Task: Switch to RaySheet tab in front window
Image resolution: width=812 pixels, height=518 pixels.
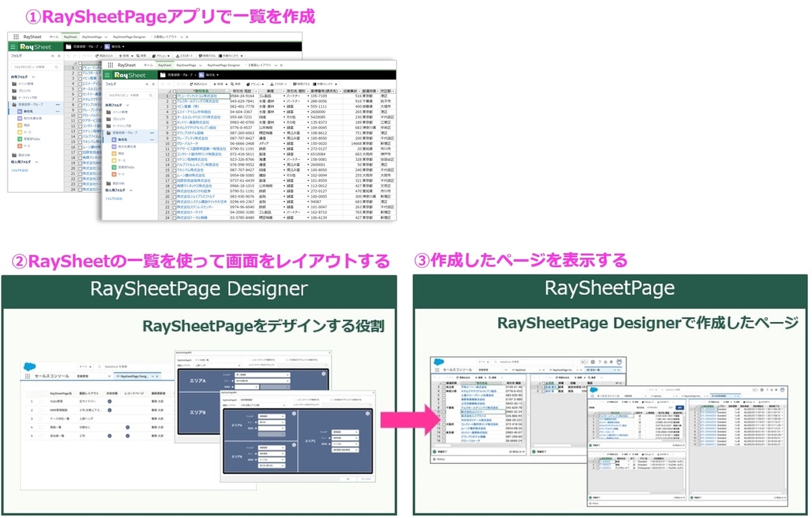Action: point(164,65)
